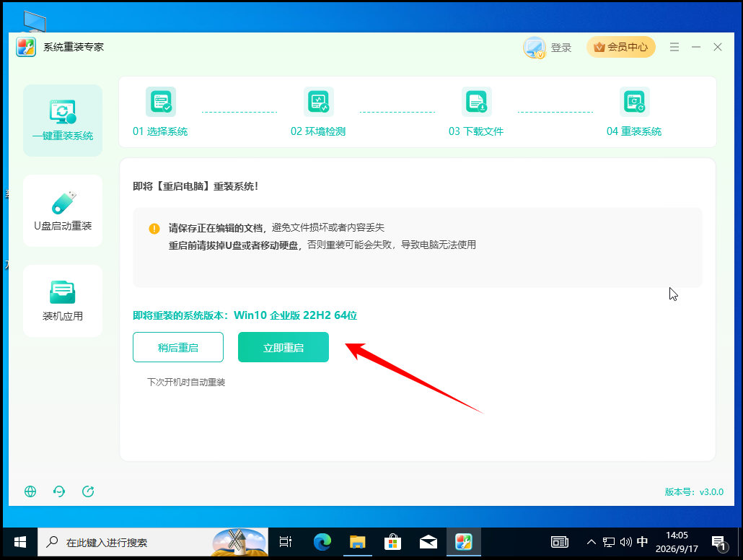The height and width of the screenshot is (560, 743).
Task: Click the taskbar search box
Action: point(153,542)
